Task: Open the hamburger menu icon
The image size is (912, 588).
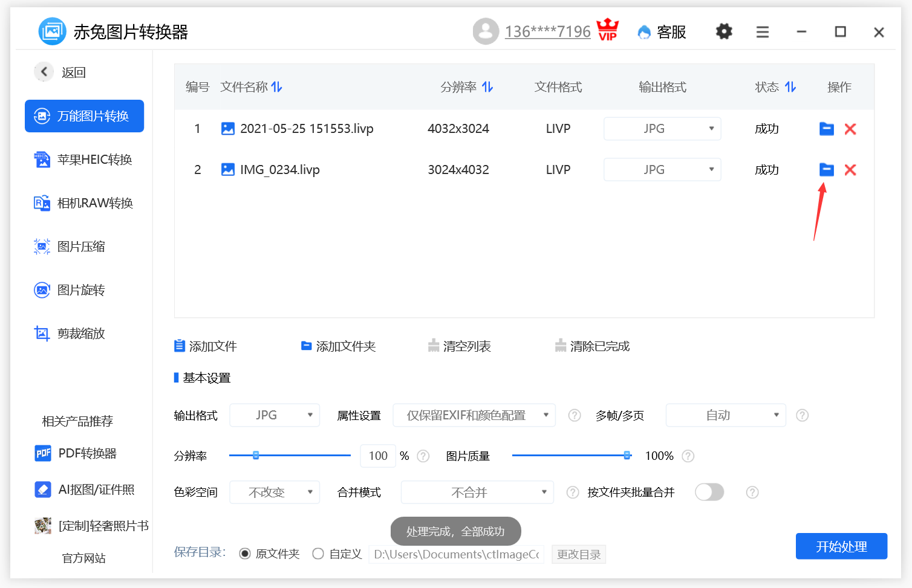Action: 763,32
